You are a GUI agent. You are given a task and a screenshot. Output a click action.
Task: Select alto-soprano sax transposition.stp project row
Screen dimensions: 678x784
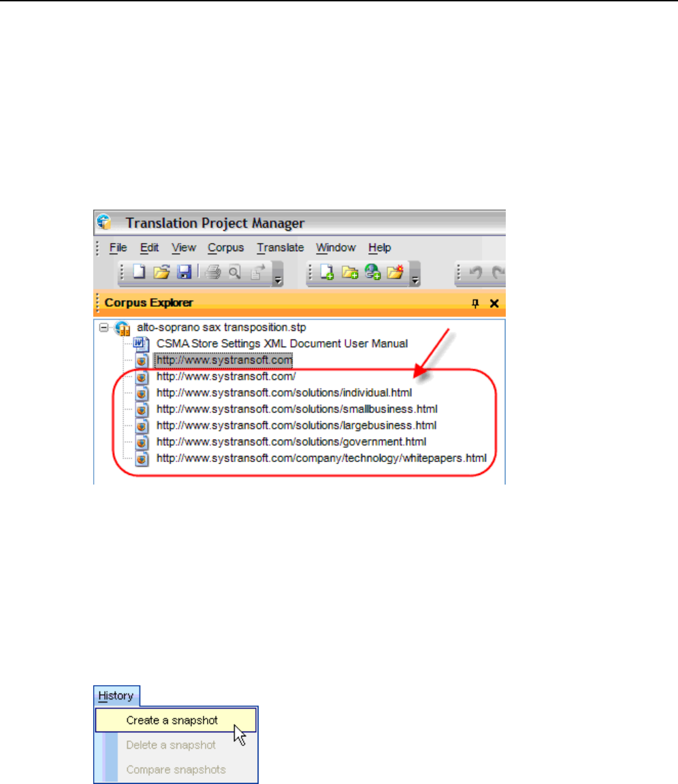[x=221, y=327]
